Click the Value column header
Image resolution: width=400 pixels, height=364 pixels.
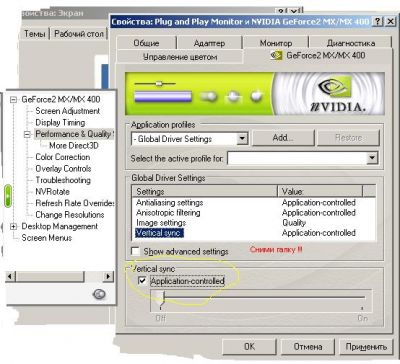(320, 192)
